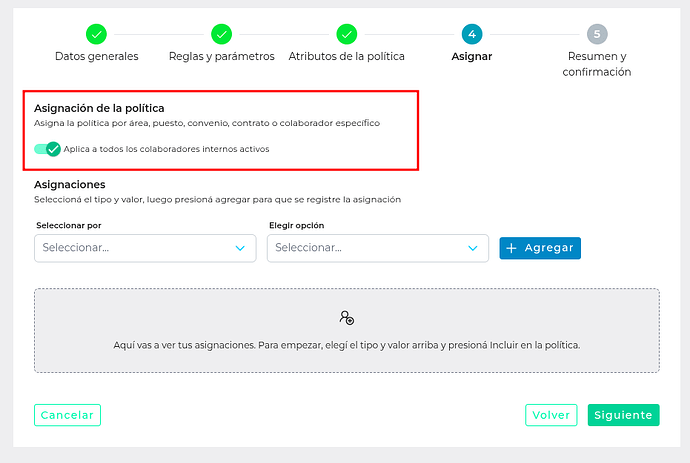
Task: Go to Datos generales step label
Action: point(97,57)
